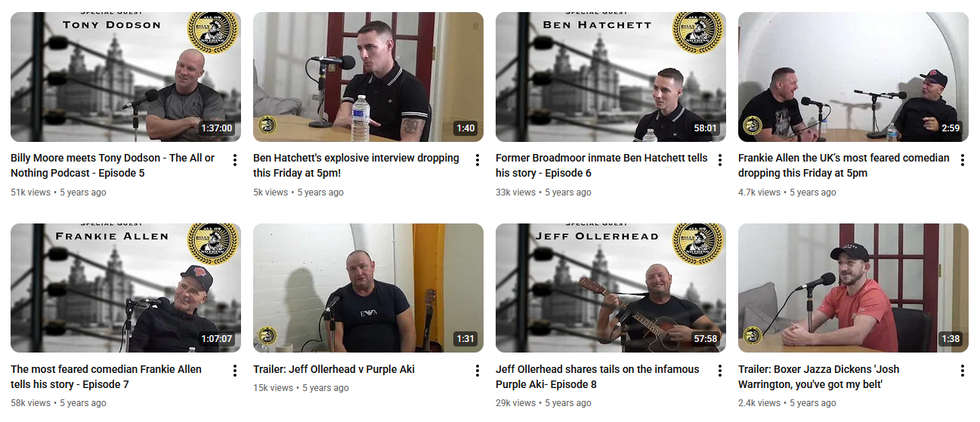
Task: Open three-dot menu for Ben Hatchett's explosive interview
Action: coord(478,160)
